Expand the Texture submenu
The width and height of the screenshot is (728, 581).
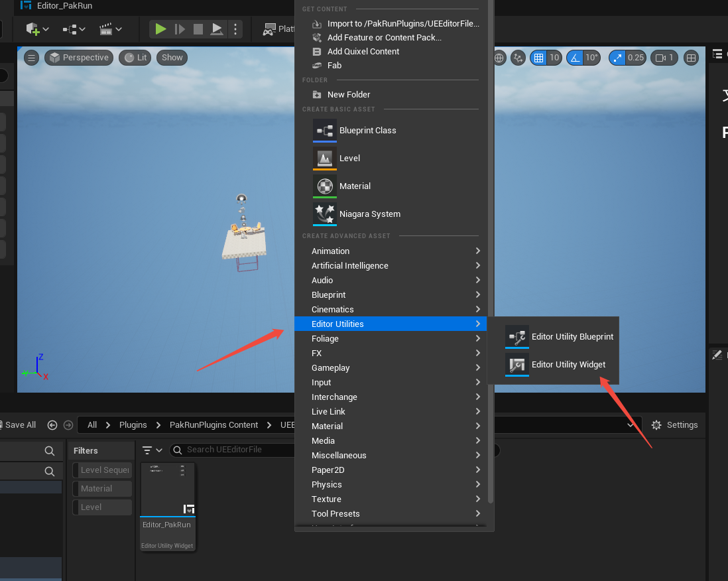tap(391, 499)
